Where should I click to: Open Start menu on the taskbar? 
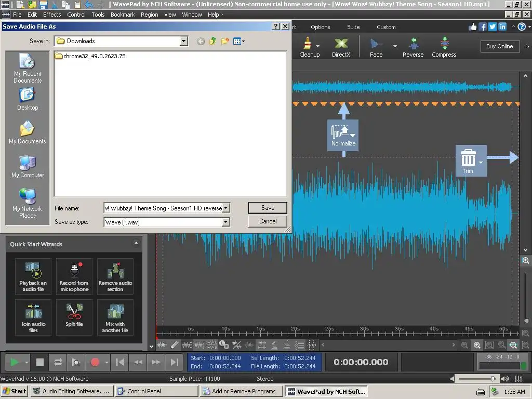(15, 391)
